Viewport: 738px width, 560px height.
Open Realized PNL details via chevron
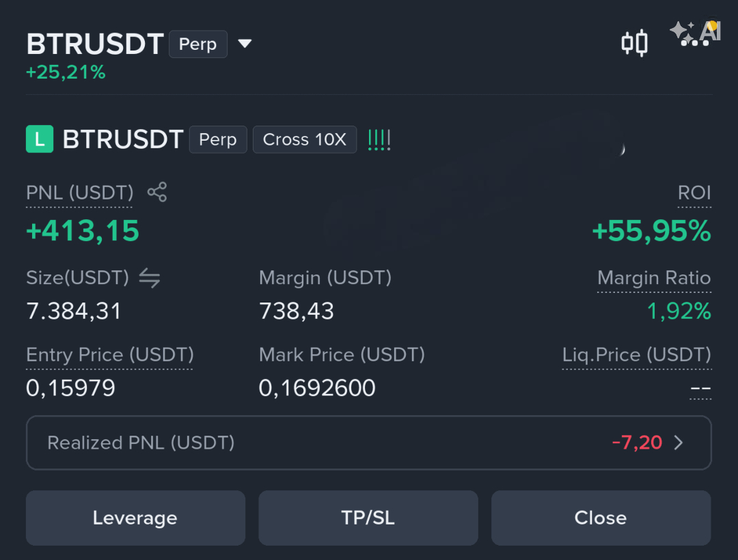click(679, 443)
